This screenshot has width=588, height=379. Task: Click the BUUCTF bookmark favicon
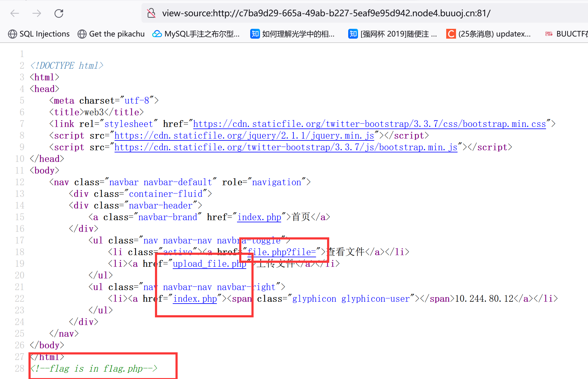[549, 34]
